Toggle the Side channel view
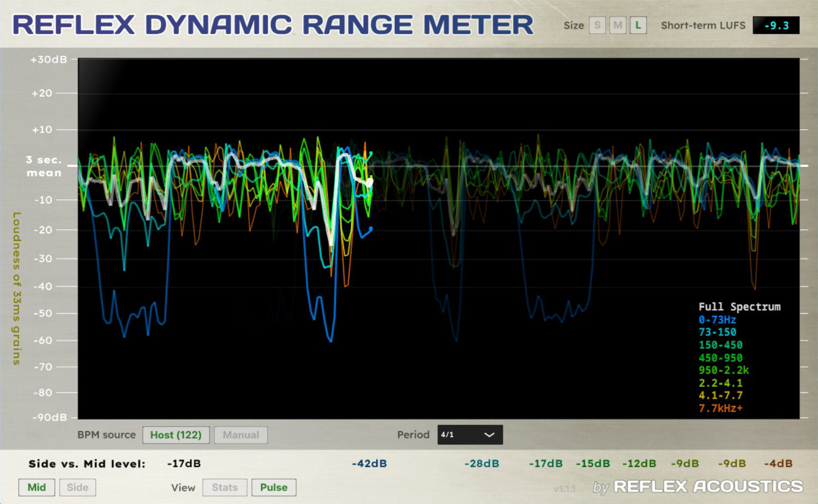The image size is (818, 504). [x=77, y=487]
